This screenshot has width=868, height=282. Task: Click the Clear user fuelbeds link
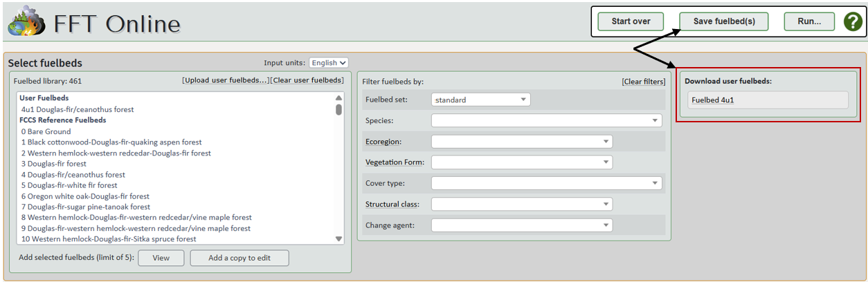point(307,81)
